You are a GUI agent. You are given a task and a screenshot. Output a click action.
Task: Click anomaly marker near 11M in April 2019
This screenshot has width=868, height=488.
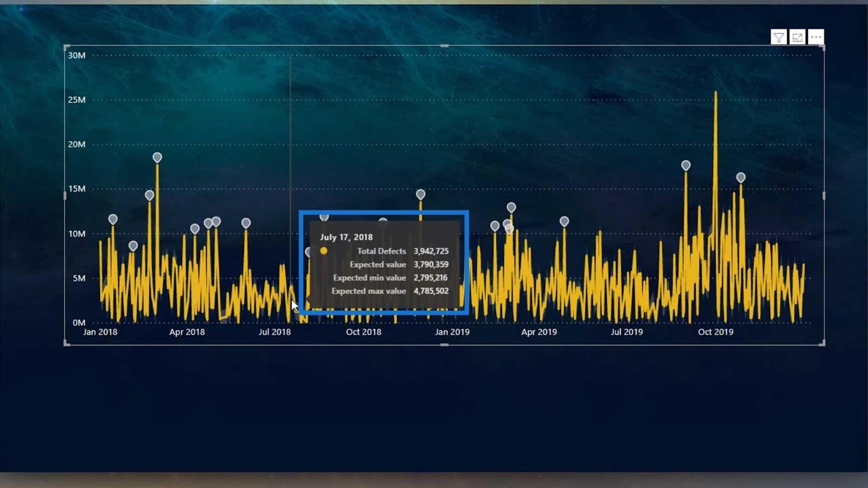[564, 221]
